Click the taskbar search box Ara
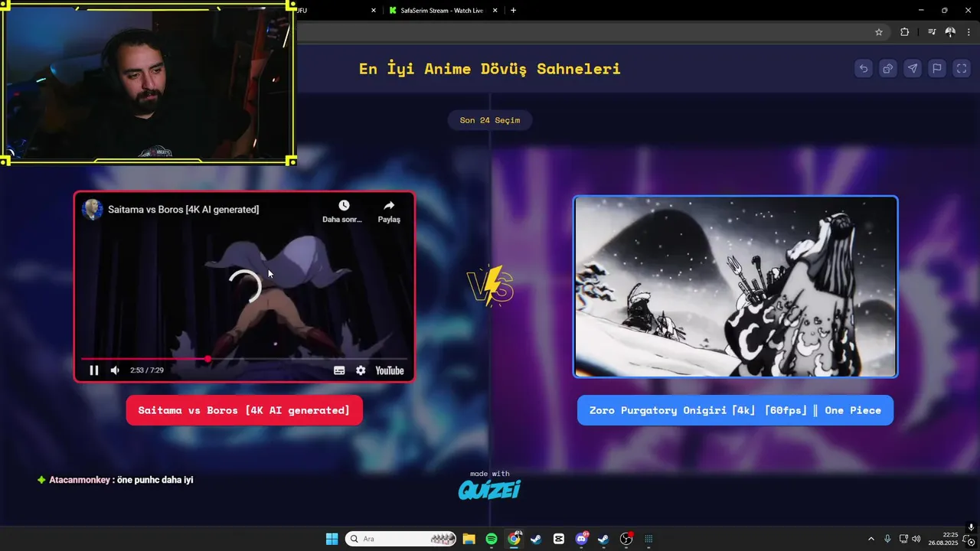The height and width of the screenshot is (551, 980). click(400, 539)
